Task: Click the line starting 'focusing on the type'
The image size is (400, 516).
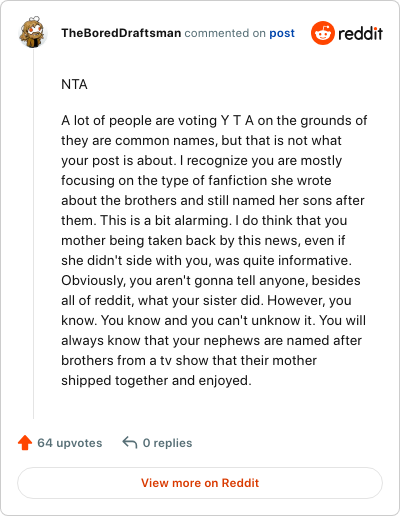Action: tap(196, 180)
